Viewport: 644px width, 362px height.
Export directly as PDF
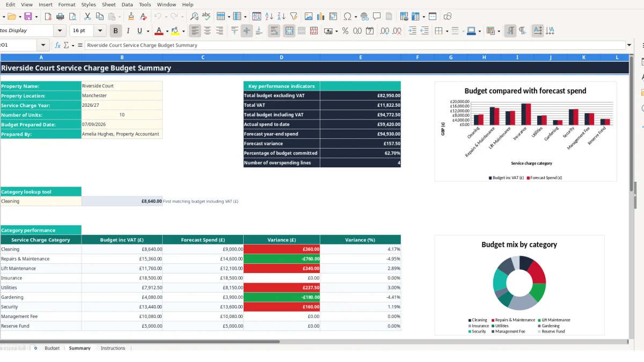(x=48, y=17)
